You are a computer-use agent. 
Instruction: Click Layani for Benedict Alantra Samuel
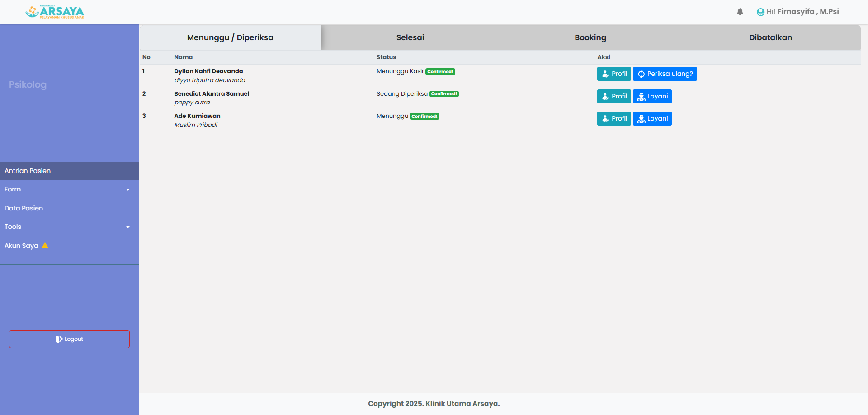(x=652, y=96)
